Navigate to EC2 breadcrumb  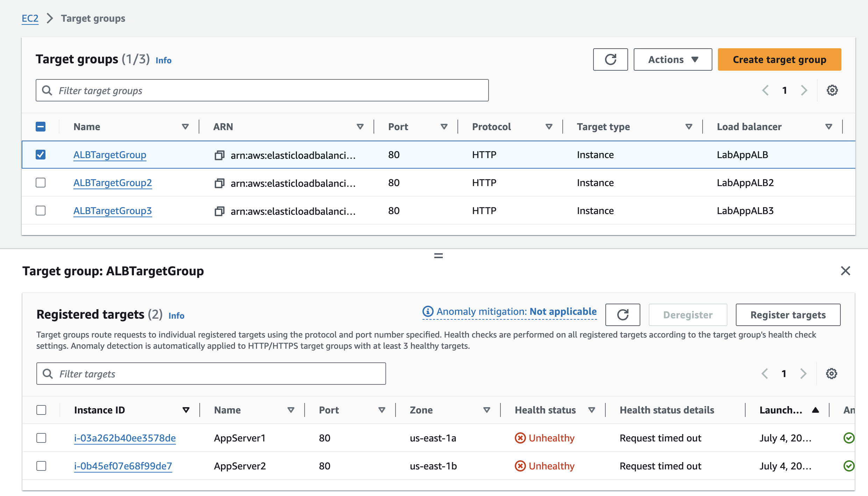point(30,18)
